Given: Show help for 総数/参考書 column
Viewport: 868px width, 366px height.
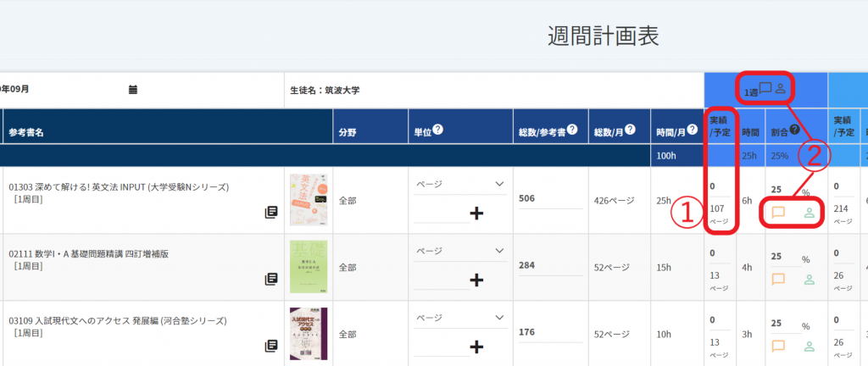Looking at the screenshot, I should (572, 130).
